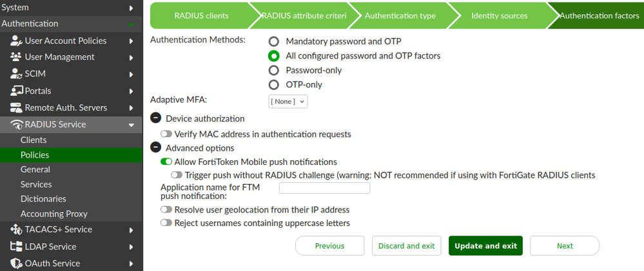644x271 pixels.
Task: Click the User Account Policies icon
Action: click(16, 41)
